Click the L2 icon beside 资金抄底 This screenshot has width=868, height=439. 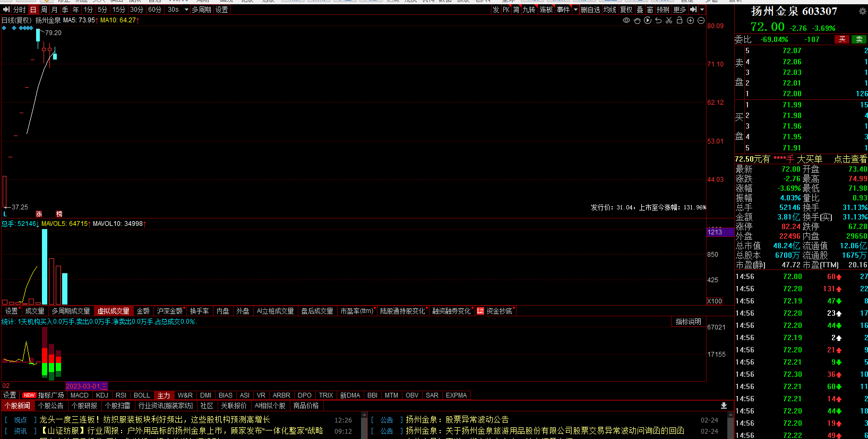(480, 311)
